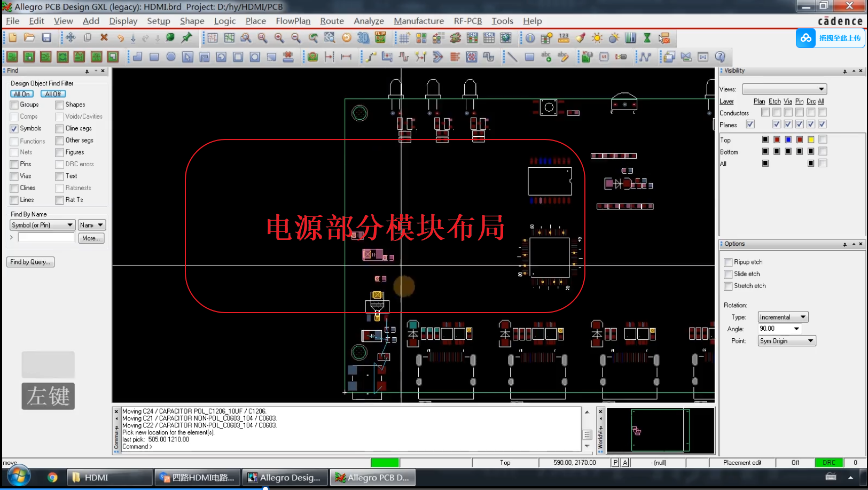Enable the Pins find filter checkbox

(14, 165)
